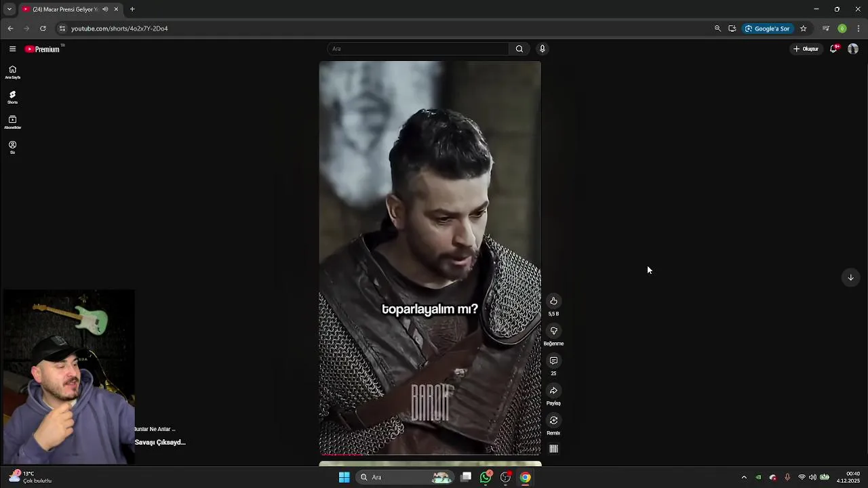The width and height of the screenshot is (868, 488).
Task: Click the Oluştur create button
Action: (x=806, y=49)
